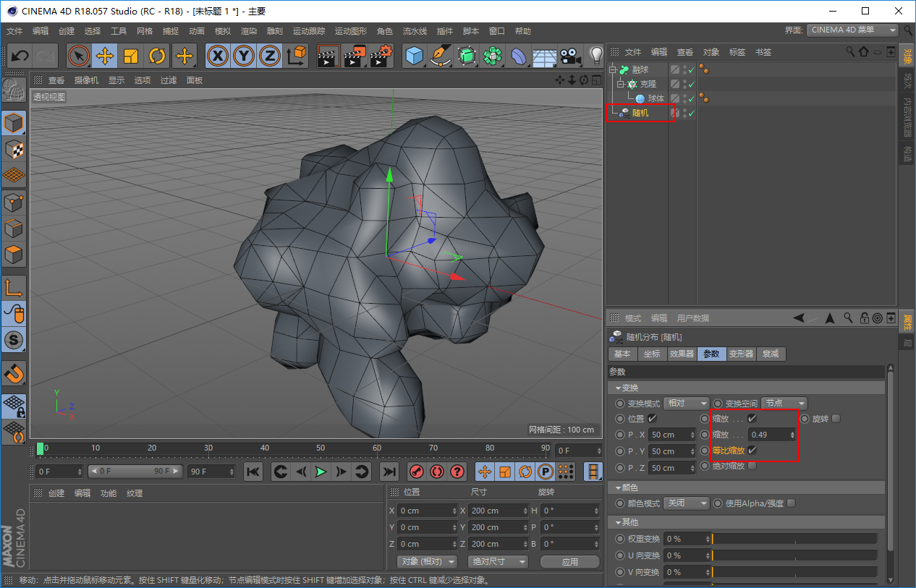Adjust the 权重变换 slider
This screenshot has height=588, width=916.
coord(794,539)
